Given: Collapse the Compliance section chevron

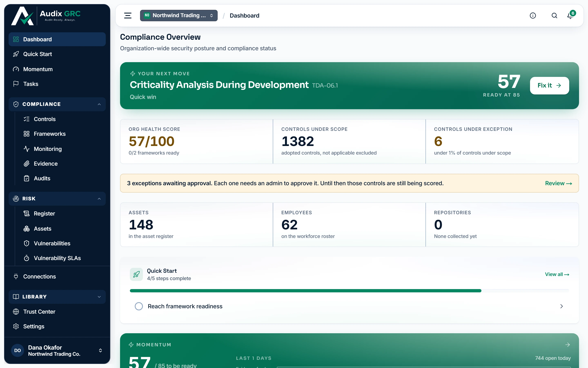Looking at the screenshot, I should tap(99, 104).
